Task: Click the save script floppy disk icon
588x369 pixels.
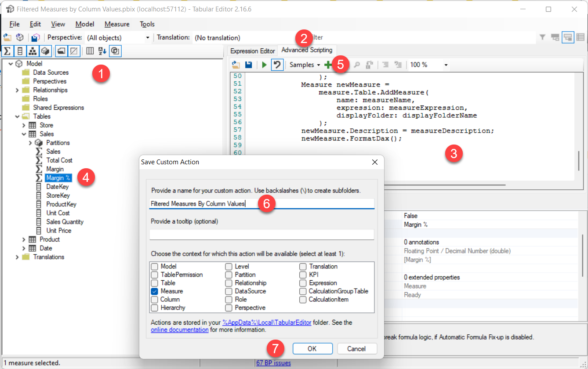Action: 248,65
